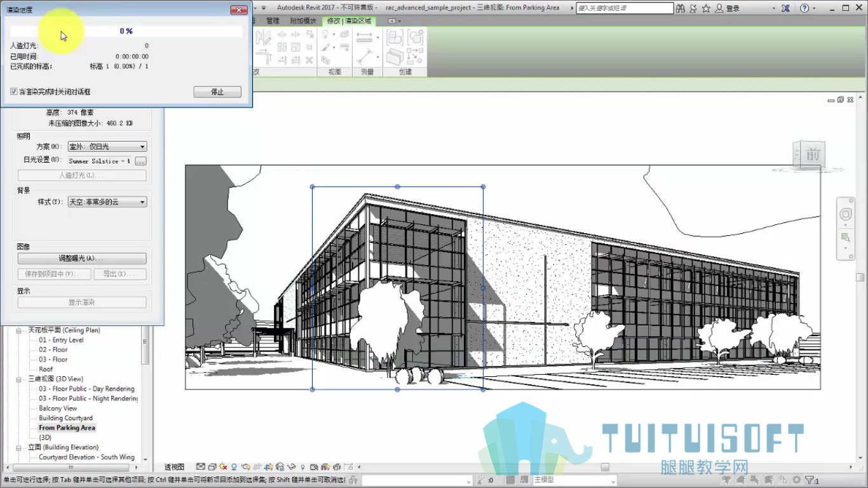Screen dimensions: 868x488
Task: Click the zoom tool on navigation bar
Action: (x=846, y=237)
